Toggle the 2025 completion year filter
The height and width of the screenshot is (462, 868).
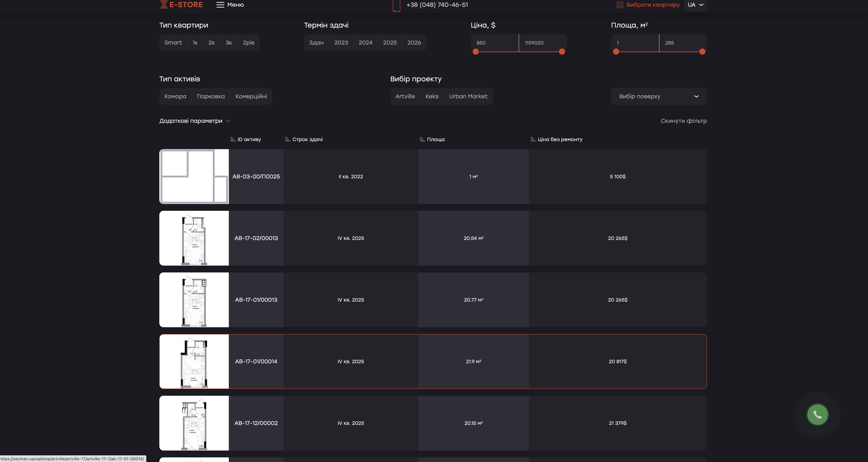[x=390, y=42]
